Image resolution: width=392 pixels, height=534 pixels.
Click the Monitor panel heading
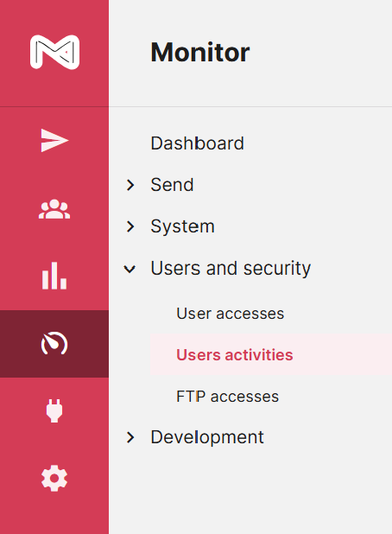pos(200,53)
